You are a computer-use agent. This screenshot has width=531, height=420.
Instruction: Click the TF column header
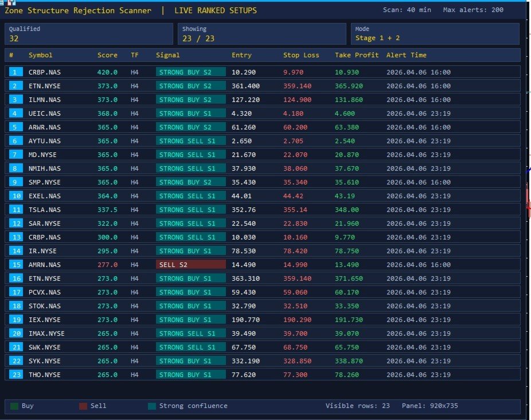pyautogui.click(x=135, y=55)
